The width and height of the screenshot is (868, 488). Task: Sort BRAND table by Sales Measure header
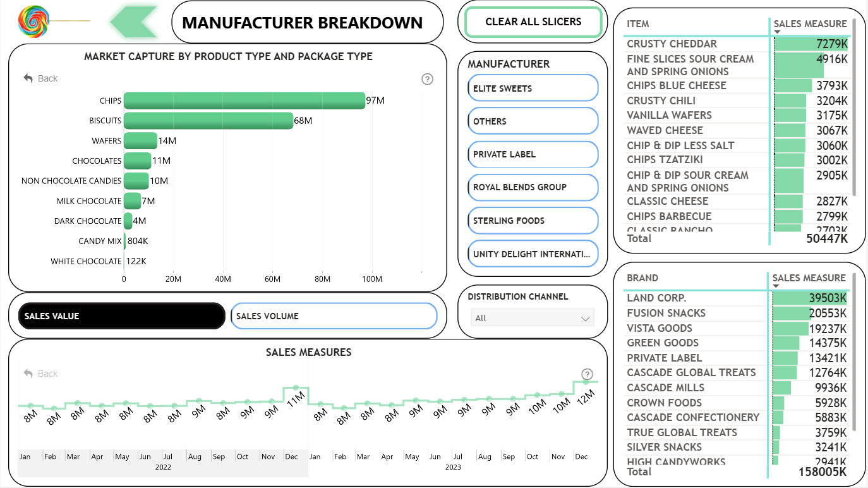809,278
